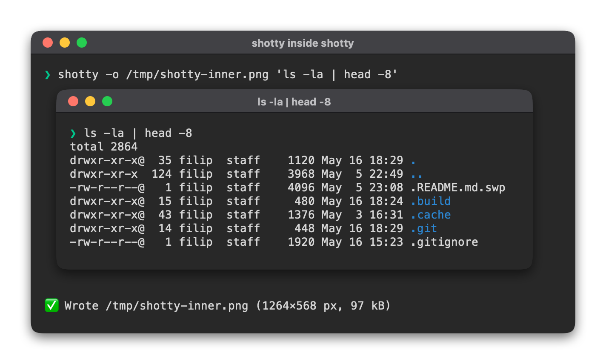Click the quoted argument 'ls -la | head -8' in the outer command

coord(337,74)
